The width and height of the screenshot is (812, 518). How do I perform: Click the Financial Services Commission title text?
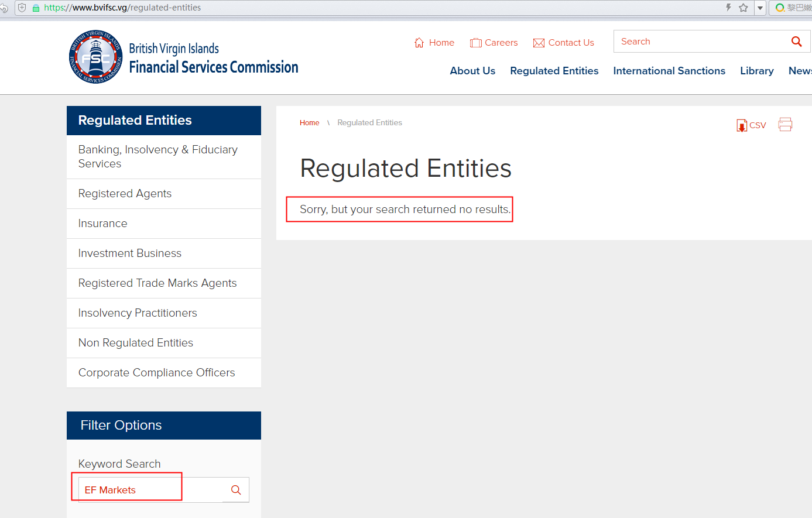click(214, 67)
